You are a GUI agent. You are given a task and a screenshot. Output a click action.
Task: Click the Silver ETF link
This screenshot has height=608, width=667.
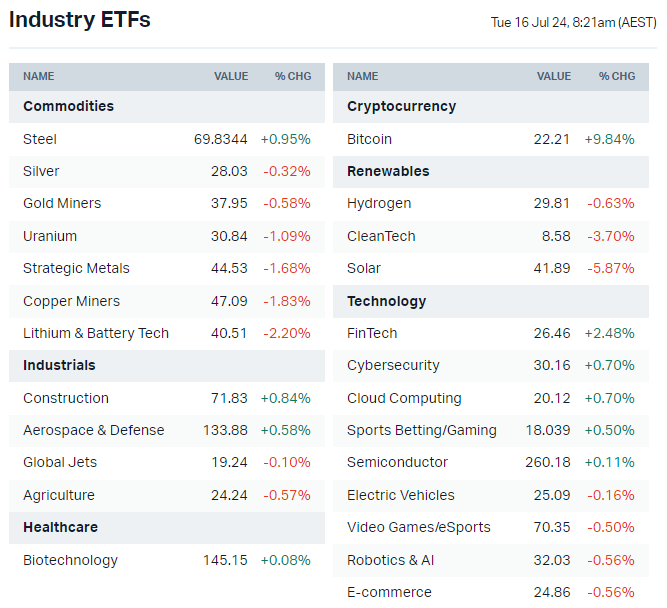(41, 171)
